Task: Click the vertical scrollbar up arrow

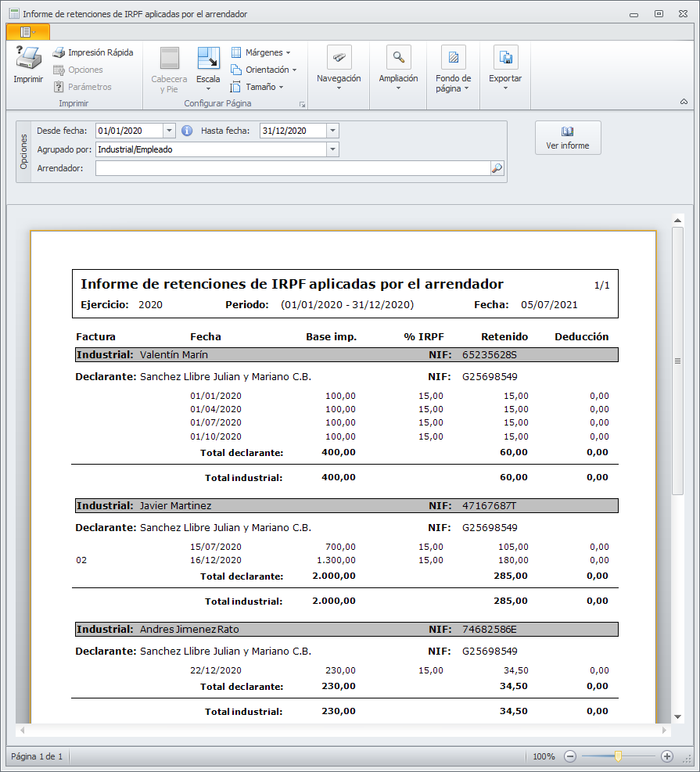Action: coord(678,220)
